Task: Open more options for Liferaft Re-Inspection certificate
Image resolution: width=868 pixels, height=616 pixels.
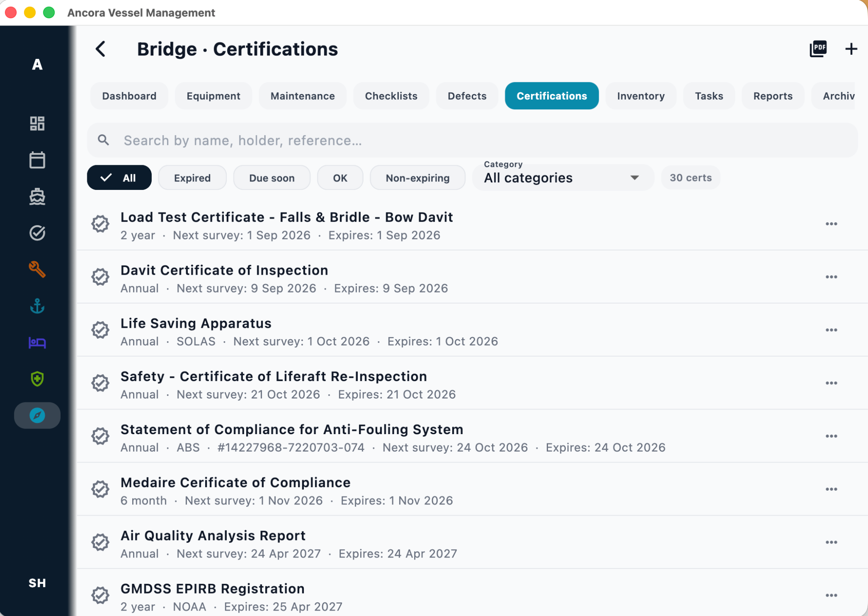Action: (x=831, y=383)
